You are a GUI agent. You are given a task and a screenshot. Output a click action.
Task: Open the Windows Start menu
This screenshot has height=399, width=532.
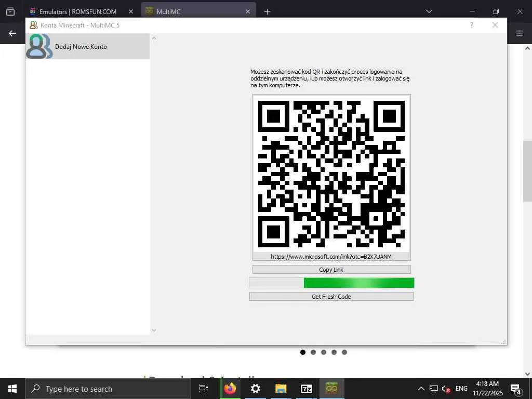(12, 389)
